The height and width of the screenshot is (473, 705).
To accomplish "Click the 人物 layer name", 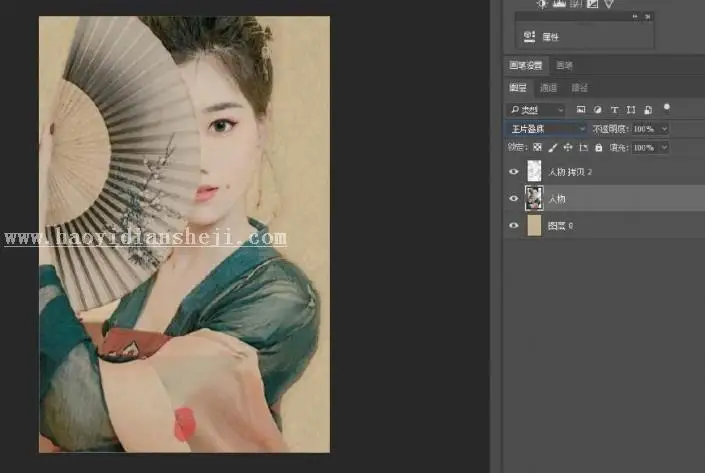I will tap(557, 199).
